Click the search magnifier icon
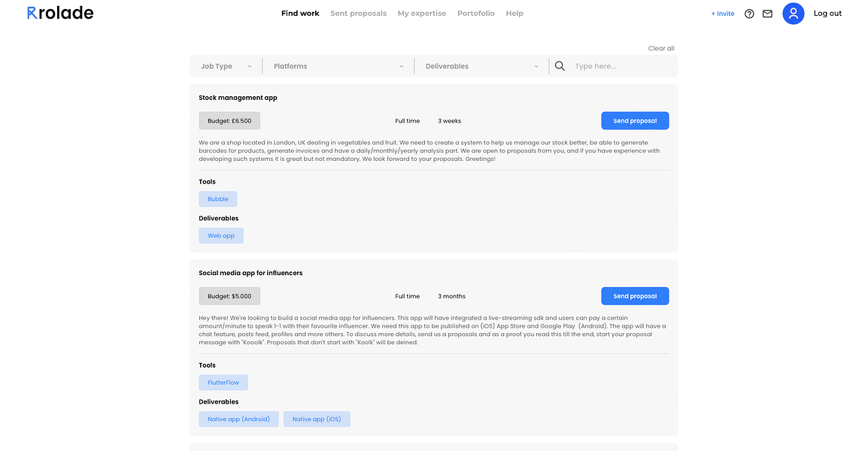 point(560,66)
